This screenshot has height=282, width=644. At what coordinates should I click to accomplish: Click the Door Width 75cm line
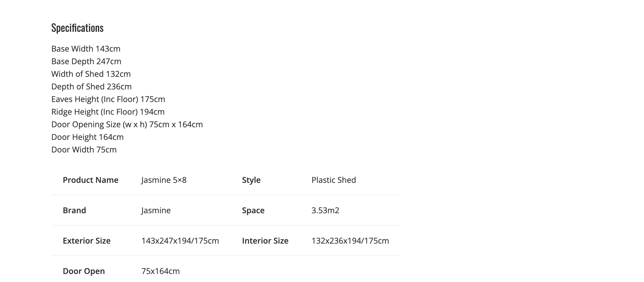[84, 150]
